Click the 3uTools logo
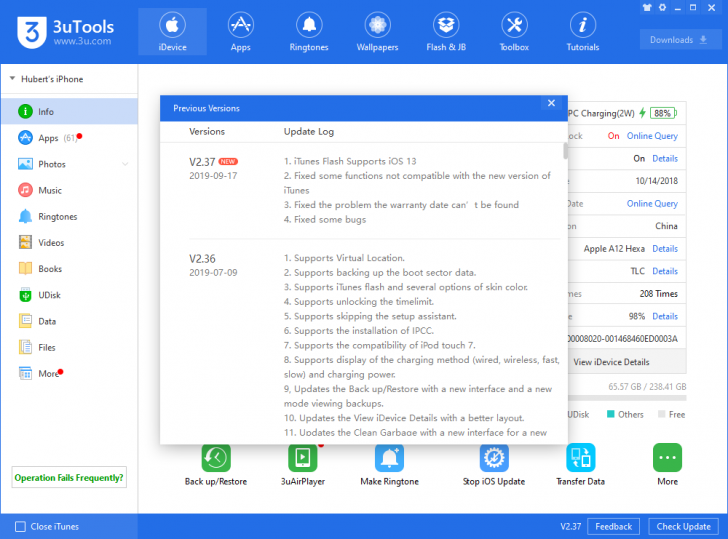 pyautogui.click(x=65, y=32)
